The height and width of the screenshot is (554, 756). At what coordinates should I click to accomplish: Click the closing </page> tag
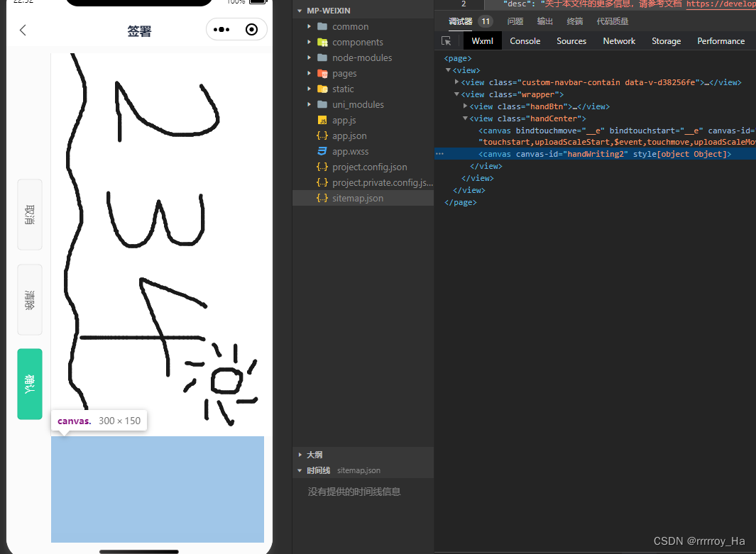tap(461, 202)
